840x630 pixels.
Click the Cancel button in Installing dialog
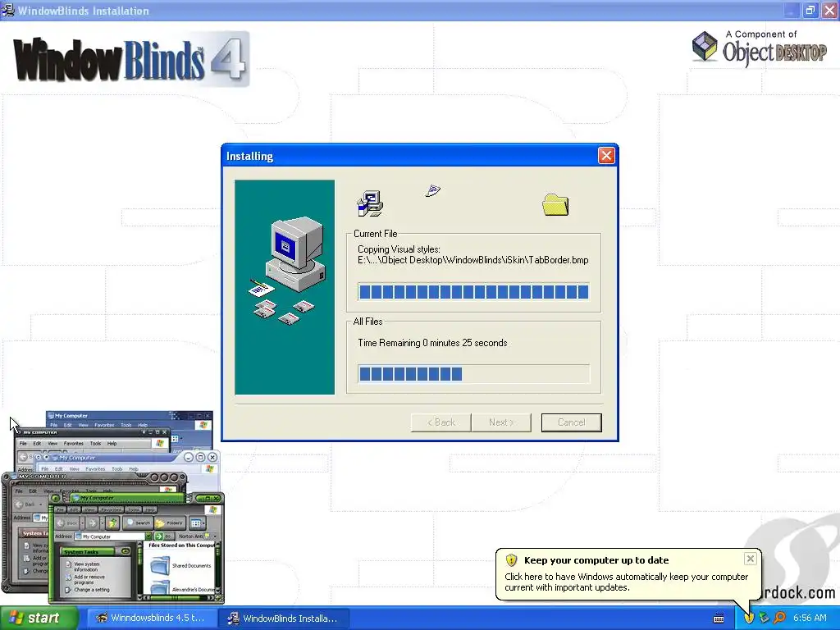click(x=571, y=422)
